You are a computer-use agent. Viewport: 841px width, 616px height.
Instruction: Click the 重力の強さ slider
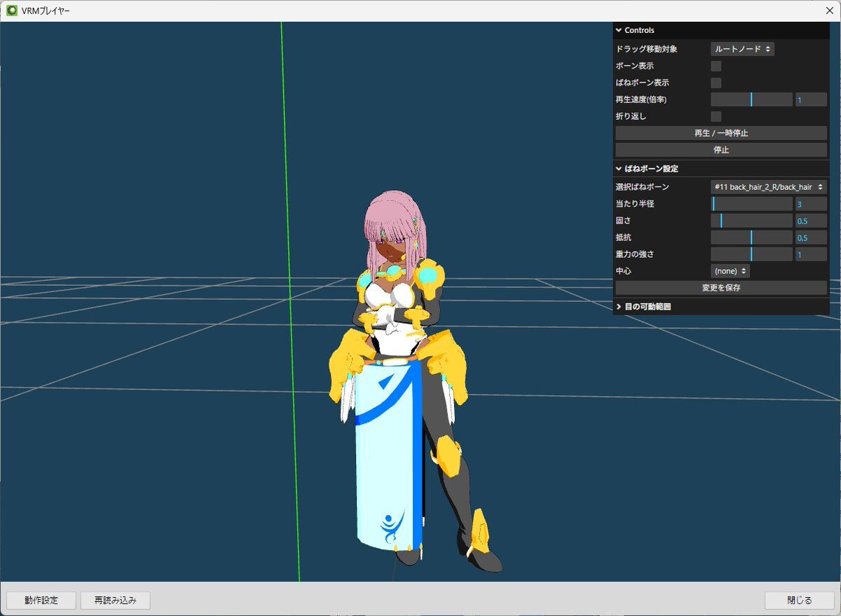pos(751,254)
